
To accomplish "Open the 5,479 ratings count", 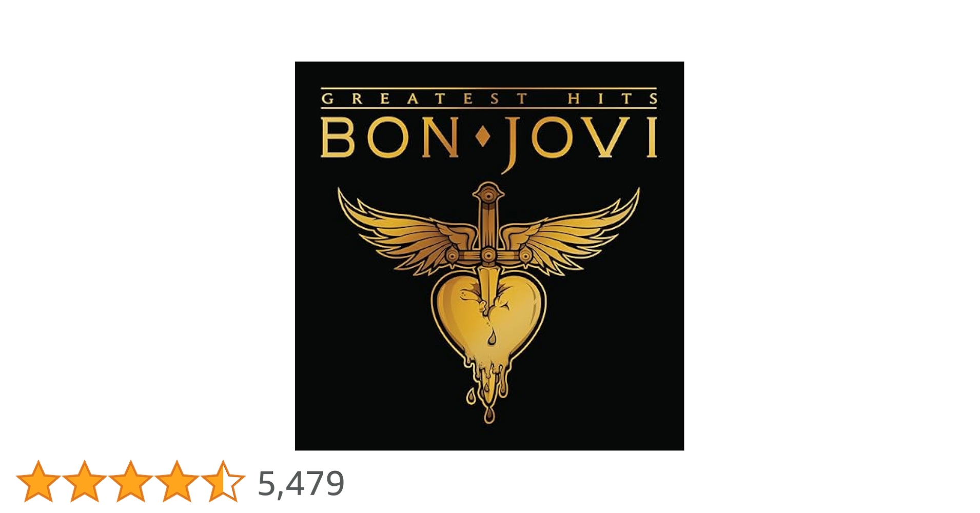I will pyautogui.click(x=301, y=483).
